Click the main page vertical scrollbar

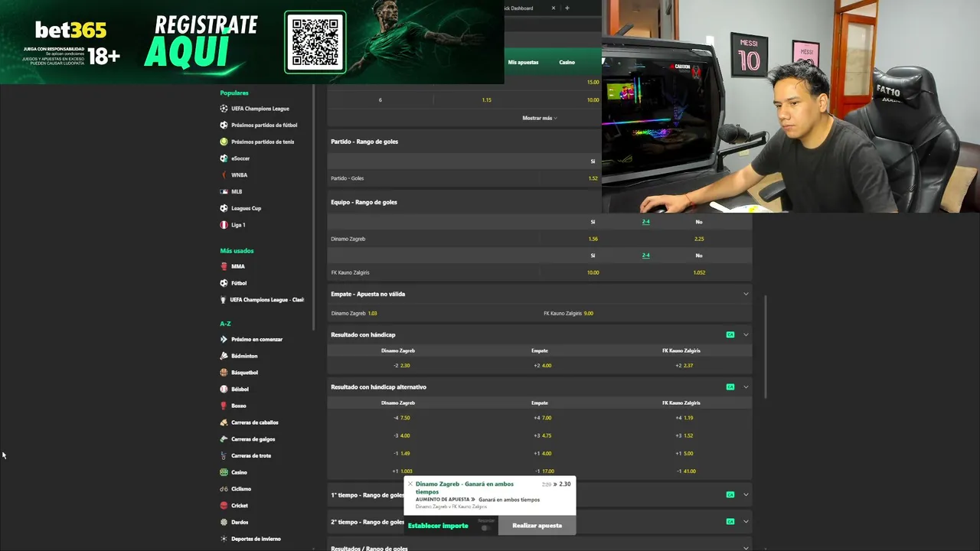pos(765,346)
